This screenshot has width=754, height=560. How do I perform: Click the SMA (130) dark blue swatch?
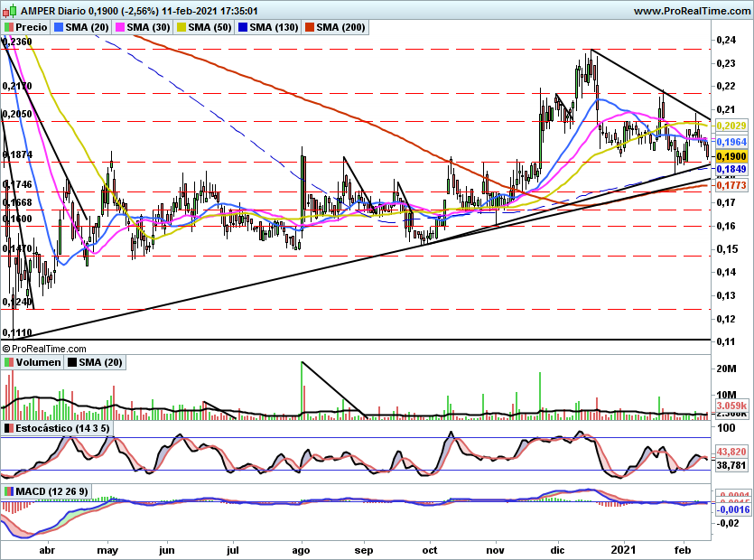pos(242,27)
